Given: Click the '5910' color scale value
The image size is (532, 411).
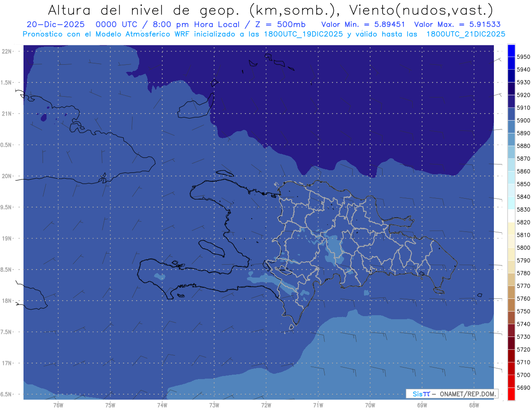Looking at the screenshot, I should 524,108.
